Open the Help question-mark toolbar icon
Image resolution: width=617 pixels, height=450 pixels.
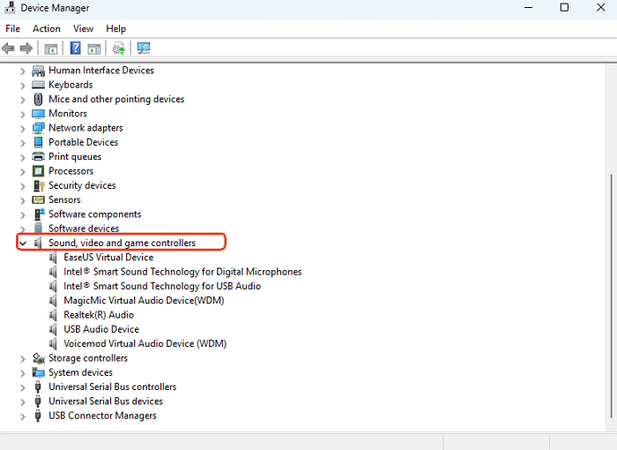75,48
